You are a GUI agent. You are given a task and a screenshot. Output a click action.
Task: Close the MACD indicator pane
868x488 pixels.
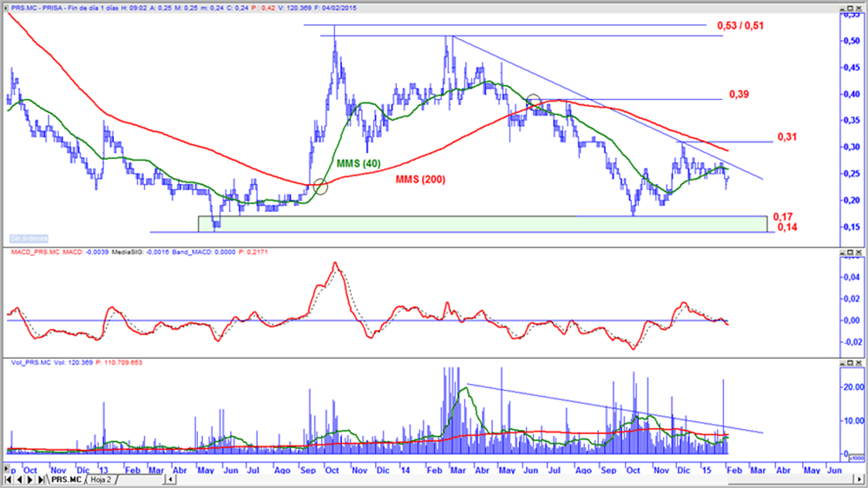pyautogui.click(x=859, y=253)
